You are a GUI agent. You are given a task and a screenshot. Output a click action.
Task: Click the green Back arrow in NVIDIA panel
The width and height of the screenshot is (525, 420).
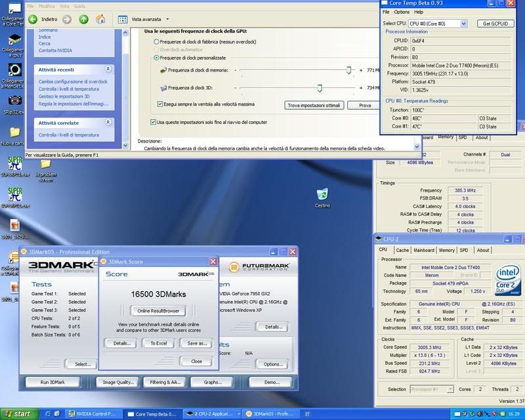[33, 20]
